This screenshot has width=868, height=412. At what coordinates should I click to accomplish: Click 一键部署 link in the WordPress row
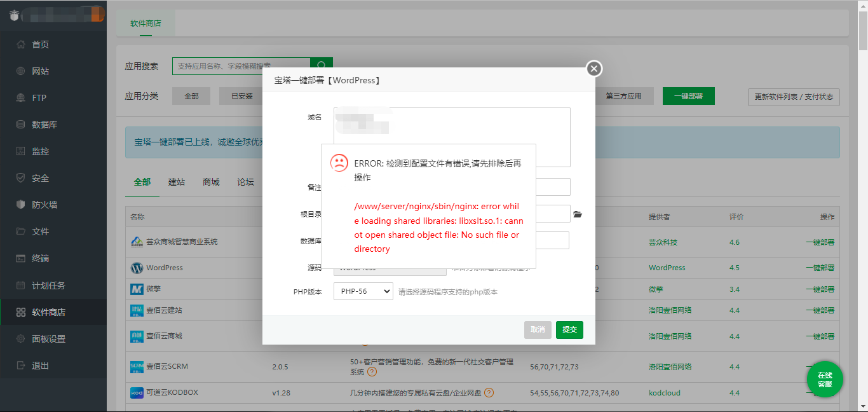820,268
